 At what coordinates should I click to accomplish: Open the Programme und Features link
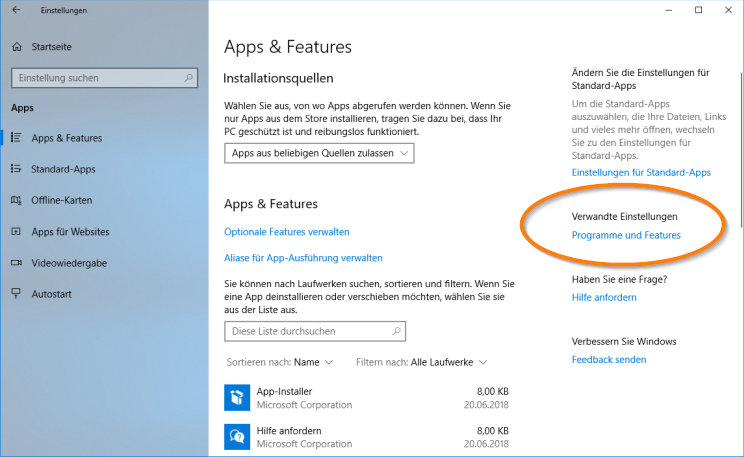click(x=625, y=235)
